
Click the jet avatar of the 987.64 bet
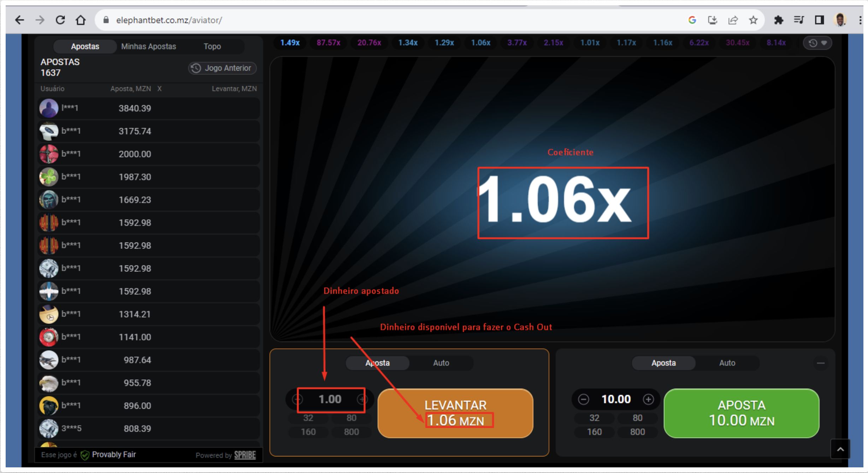pos(49,360)
